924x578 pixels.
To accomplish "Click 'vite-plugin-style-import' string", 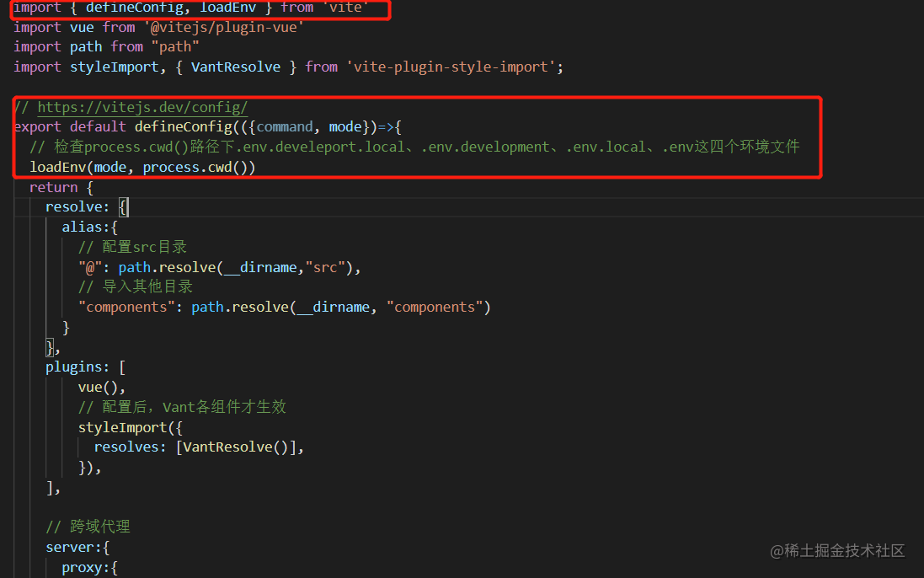I will pyautogui.click(x=451, y=67).
